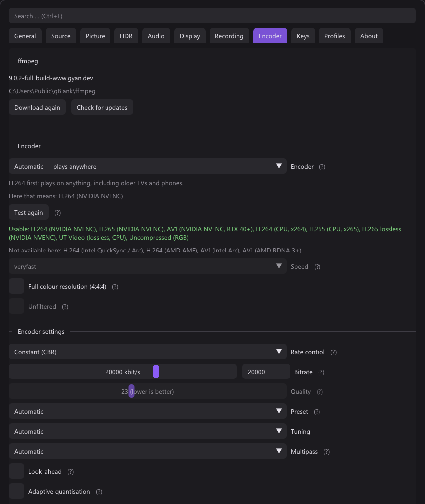Open help icon beside Unfiltered
This screenshot has height=504, width=425.
65,307
